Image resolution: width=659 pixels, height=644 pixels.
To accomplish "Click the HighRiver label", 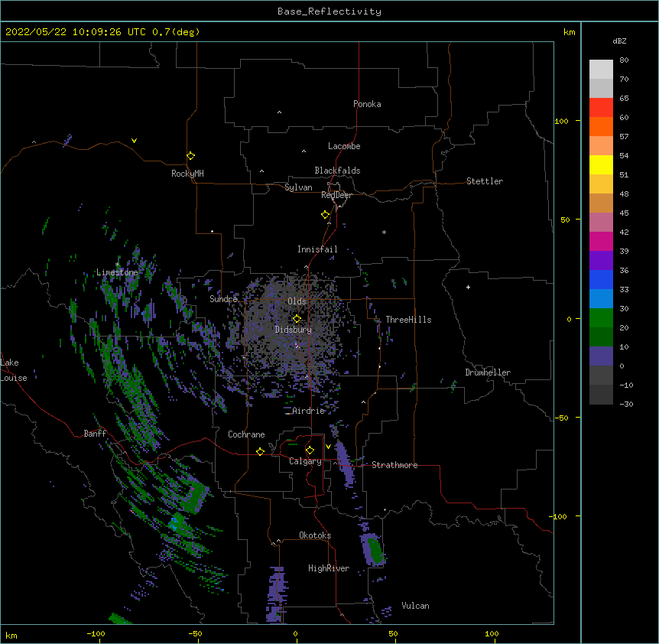I will click(329, 568).
